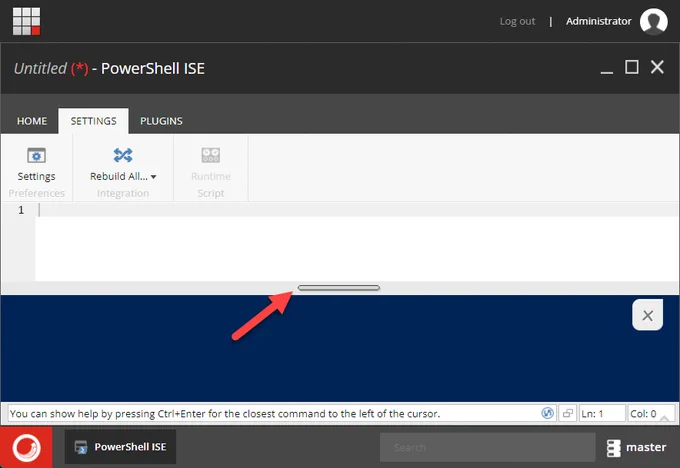
Task: Select the SETTINGS ribbon tab
Action: tap(93, 121)
